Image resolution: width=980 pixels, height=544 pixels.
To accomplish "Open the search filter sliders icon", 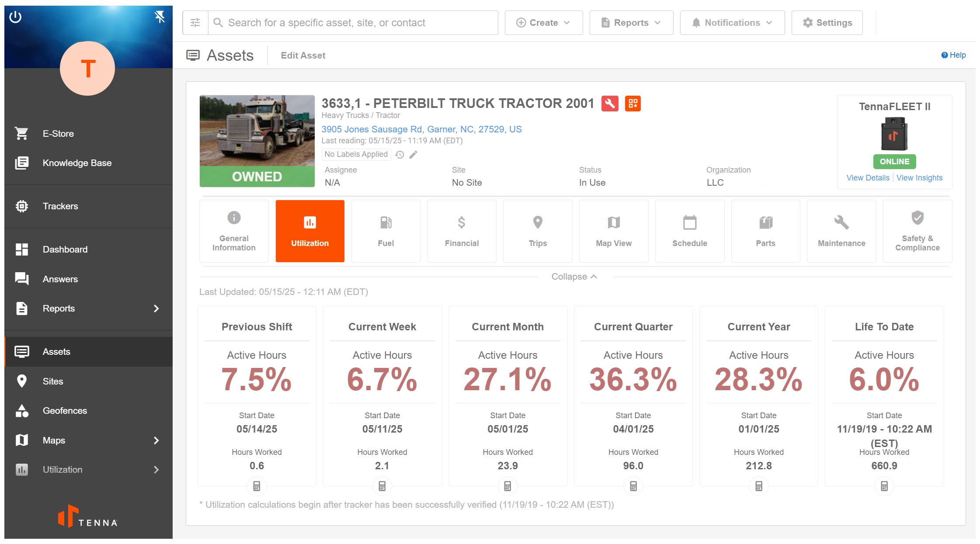I will tap(195, 23).
